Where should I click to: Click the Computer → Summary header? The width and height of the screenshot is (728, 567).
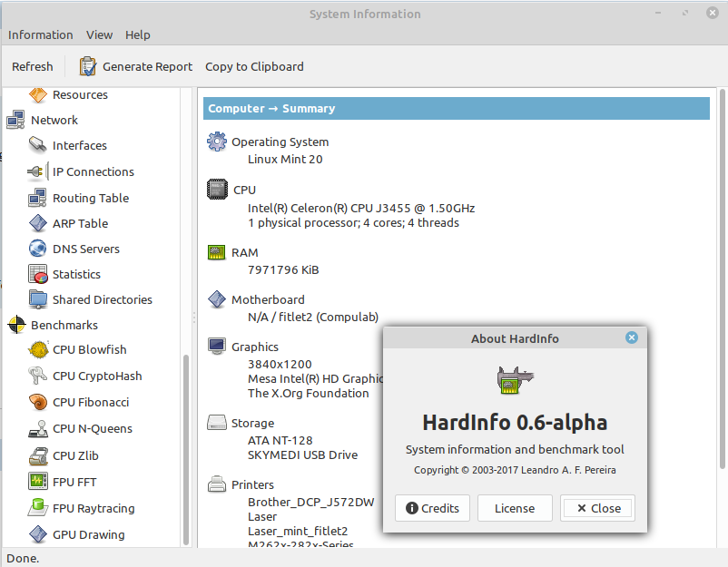coord(457,108)
